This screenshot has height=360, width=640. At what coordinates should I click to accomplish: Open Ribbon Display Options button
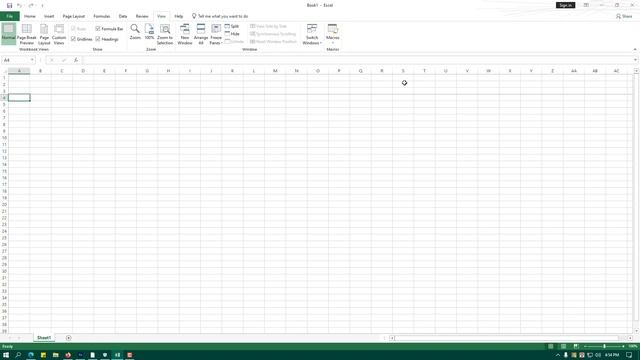(x=586, y=5)
